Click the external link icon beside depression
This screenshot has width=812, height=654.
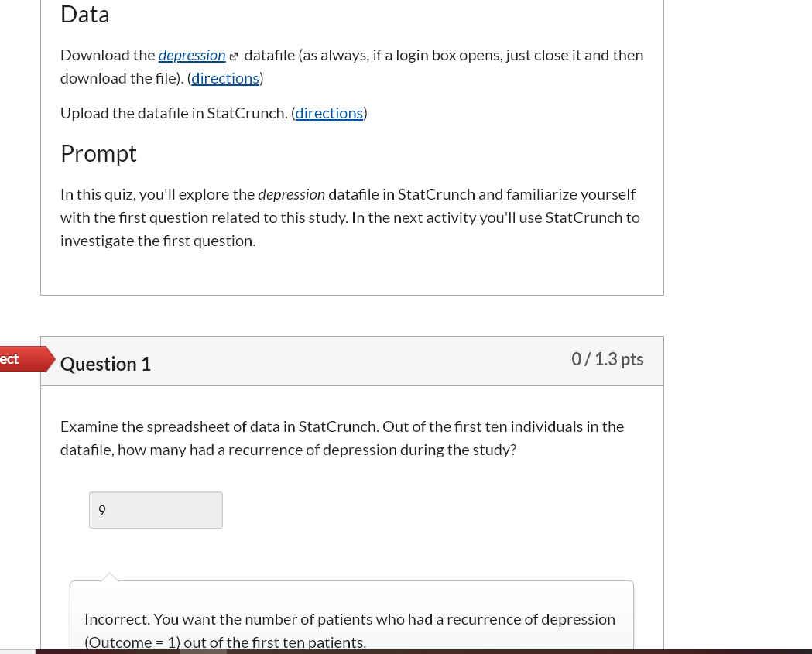coord(233,56)
